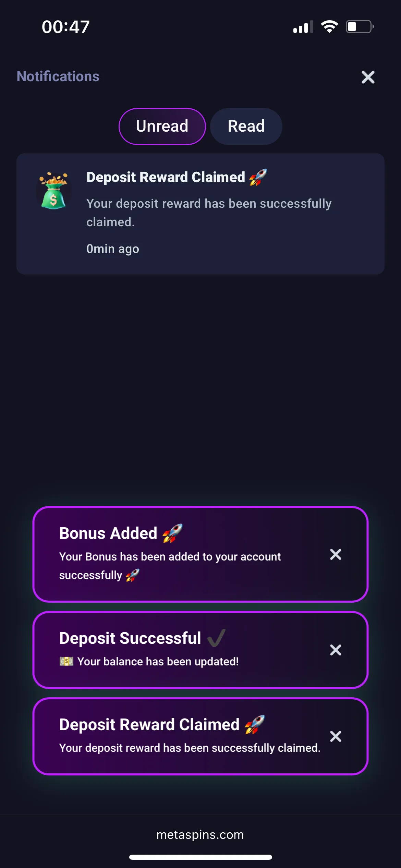
Task: Click the rocket icon beside Bonus Added title
Action: (172, 533)
